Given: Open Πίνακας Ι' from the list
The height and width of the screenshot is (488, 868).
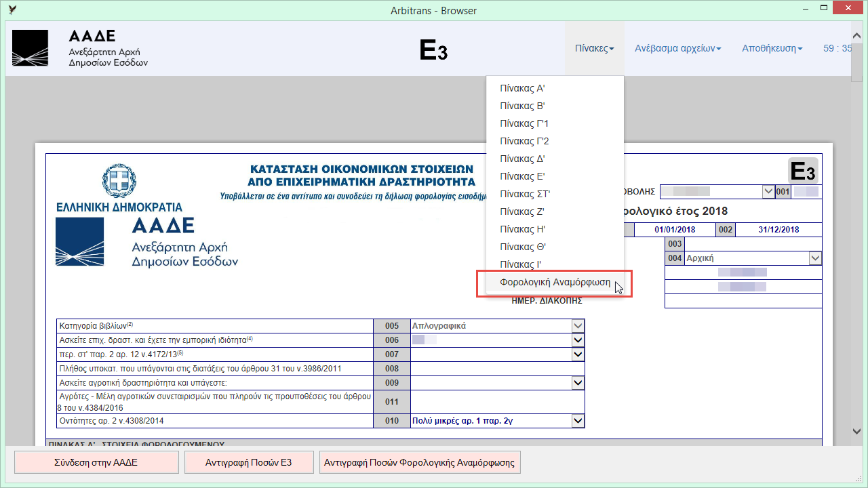Looking at the screenshot, I should pos(555,264).
